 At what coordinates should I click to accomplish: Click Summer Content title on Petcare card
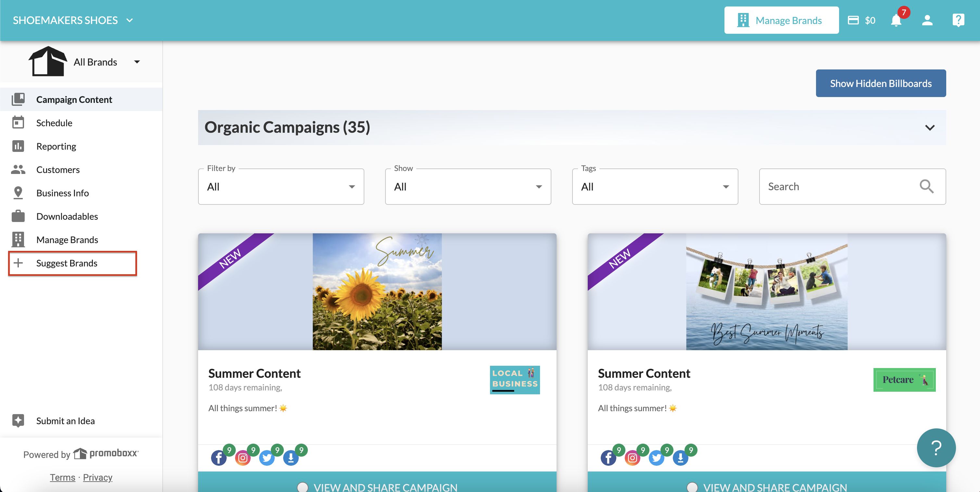tap(644, 373)
